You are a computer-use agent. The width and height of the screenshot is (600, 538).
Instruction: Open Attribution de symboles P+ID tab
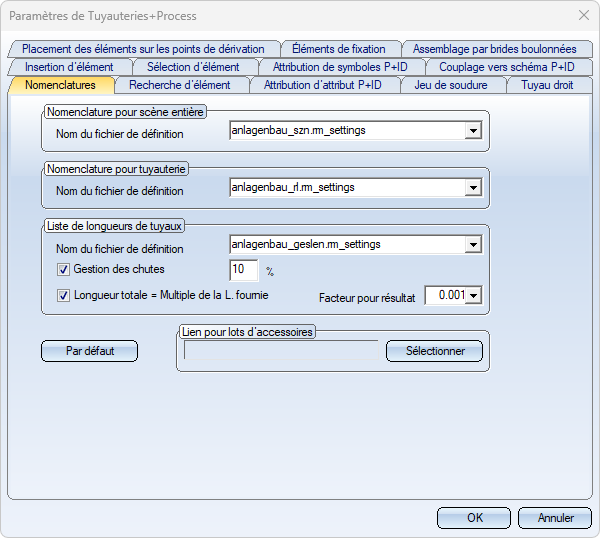[340, 67]
